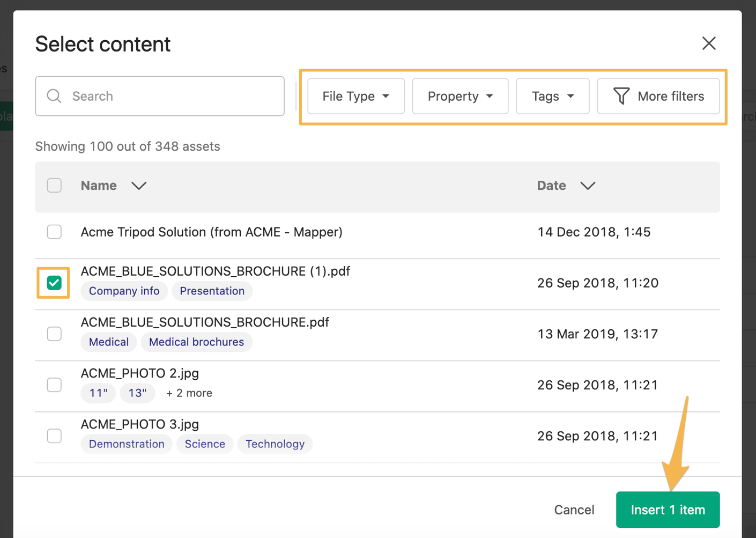
Task: Check ACME_PHOTO 2.jpg checkbox
Action: [x=54, y=385]
